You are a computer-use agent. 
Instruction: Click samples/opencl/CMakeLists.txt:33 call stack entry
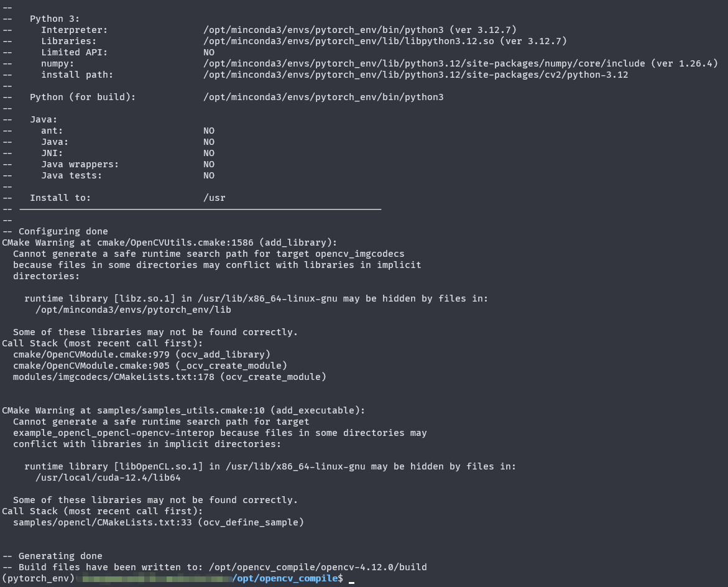pos(159,522)
